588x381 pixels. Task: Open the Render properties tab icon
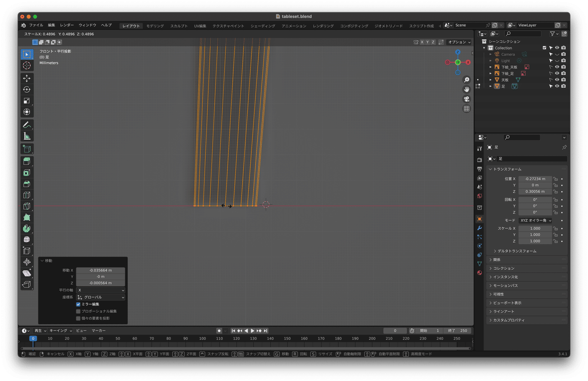click(x=479, y=160)
